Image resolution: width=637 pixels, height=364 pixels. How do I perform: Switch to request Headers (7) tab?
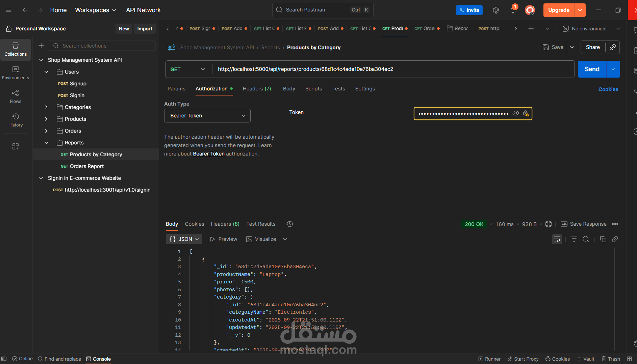tap(257, 89)
